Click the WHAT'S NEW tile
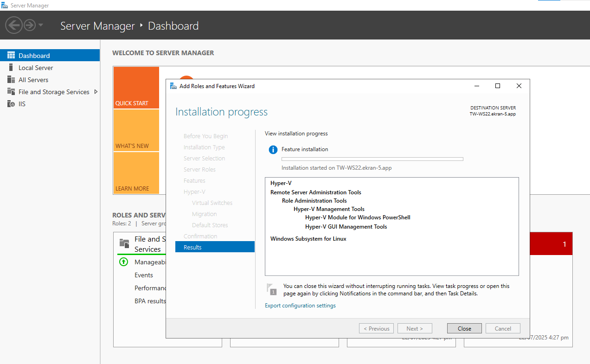Screen dimensions: 590x364 [x=136, y=131]
